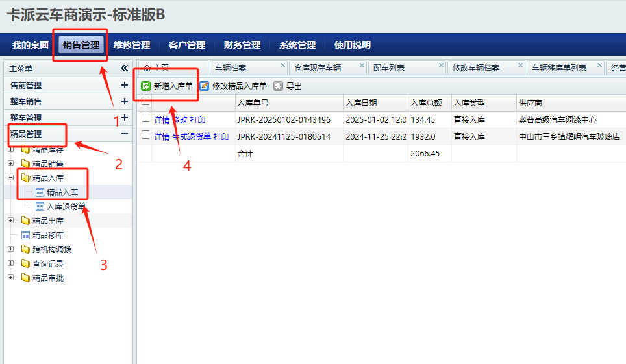Expand the 整车销售 section
The height and width of the screenshot is (364, 626).
[x=125, y=101]
